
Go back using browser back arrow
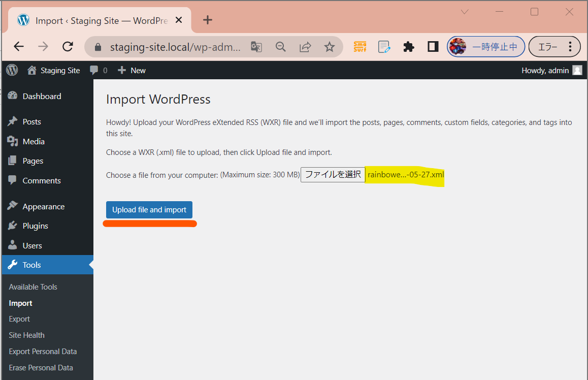tap(19, 47)
